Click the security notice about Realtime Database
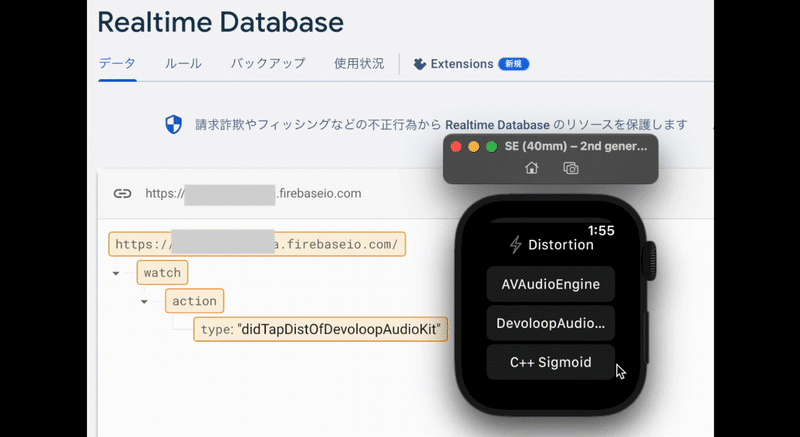 point(441,125)
